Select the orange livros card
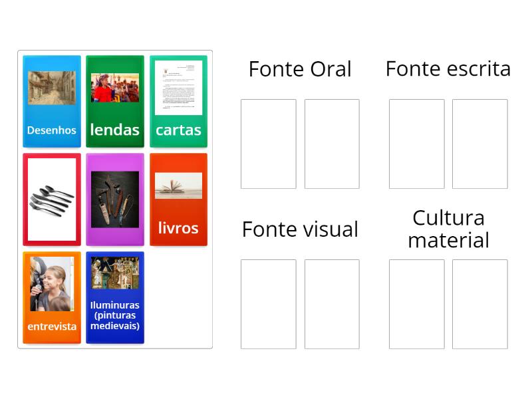 [178, 199]
